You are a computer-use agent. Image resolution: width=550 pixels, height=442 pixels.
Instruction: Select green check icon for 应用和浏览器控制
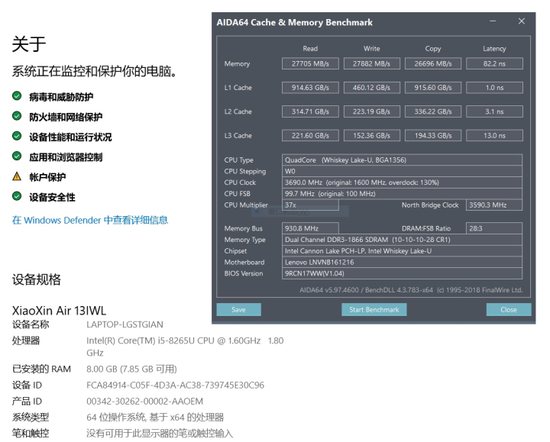17,156
